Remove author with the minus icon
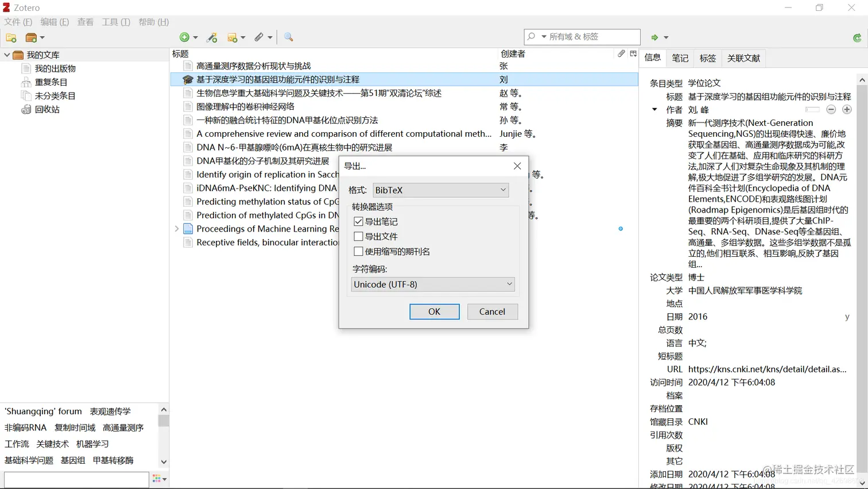 [831, 110]
